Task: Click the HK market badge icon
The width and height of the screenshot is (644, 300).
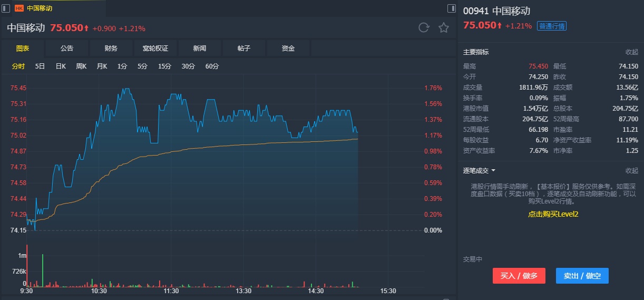Action: click(x=19, y=8)
